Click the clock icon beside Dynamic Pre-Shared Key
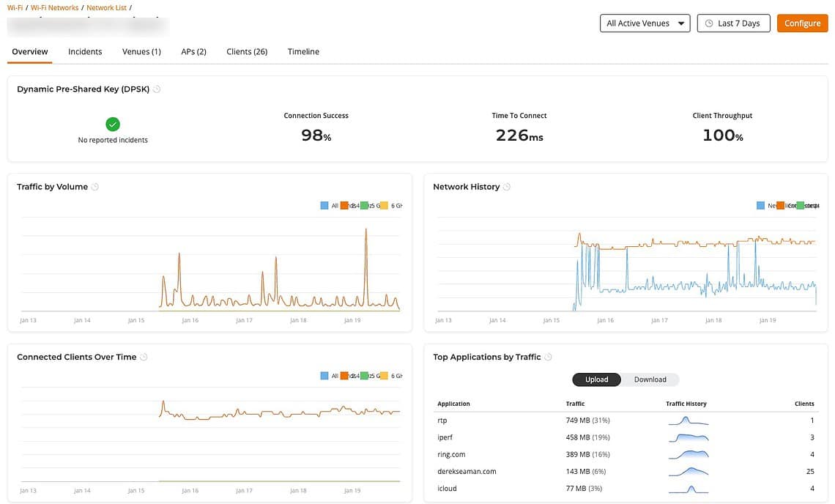Image resolution: width=835 pixels, height=504 pixels. click(x=157, y=89)
